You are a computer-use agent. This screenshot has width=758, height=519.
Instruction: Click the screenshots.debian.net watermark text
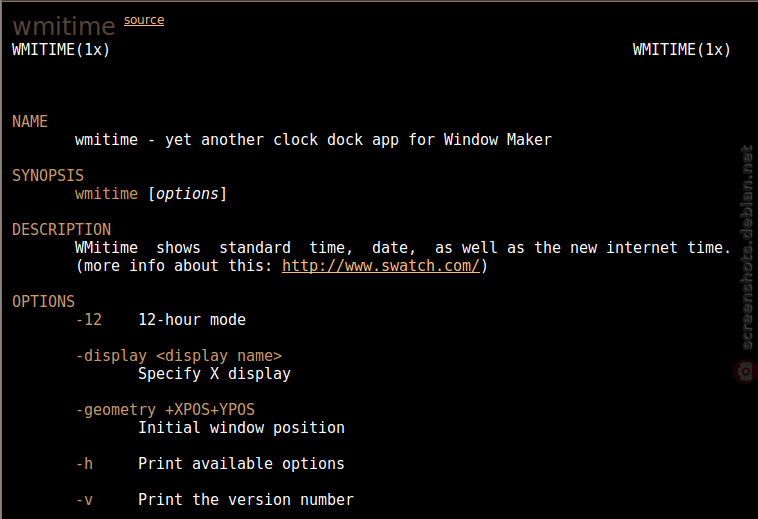tap(747, 247)
